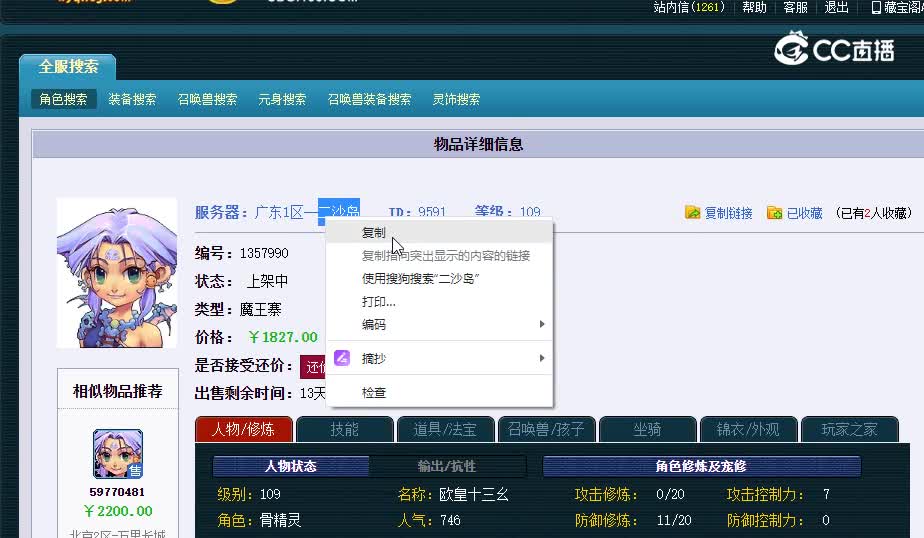This screenshot has height=538, width=924.
Task: Click the copy link folder icon
Action: pos(692,212)
